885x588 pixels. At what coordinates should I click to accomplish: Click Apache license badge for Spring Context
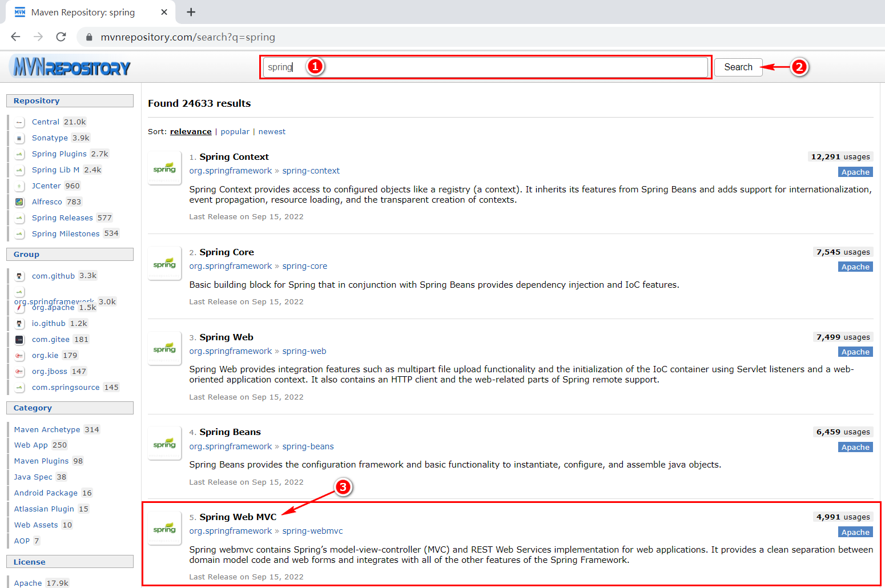coord(855,172)
